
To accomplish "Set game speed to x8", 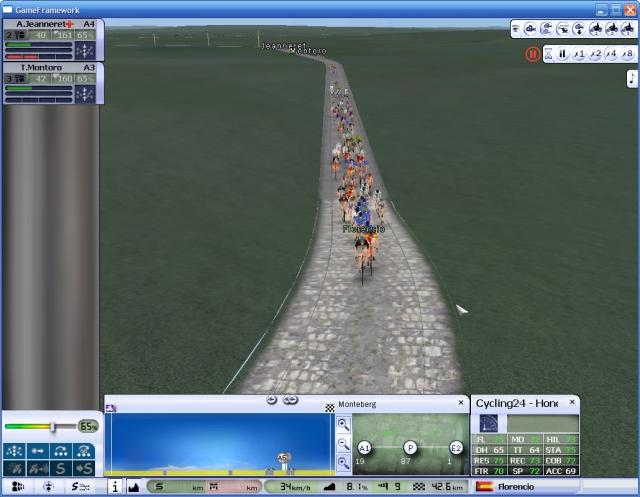I will point(627,54).
